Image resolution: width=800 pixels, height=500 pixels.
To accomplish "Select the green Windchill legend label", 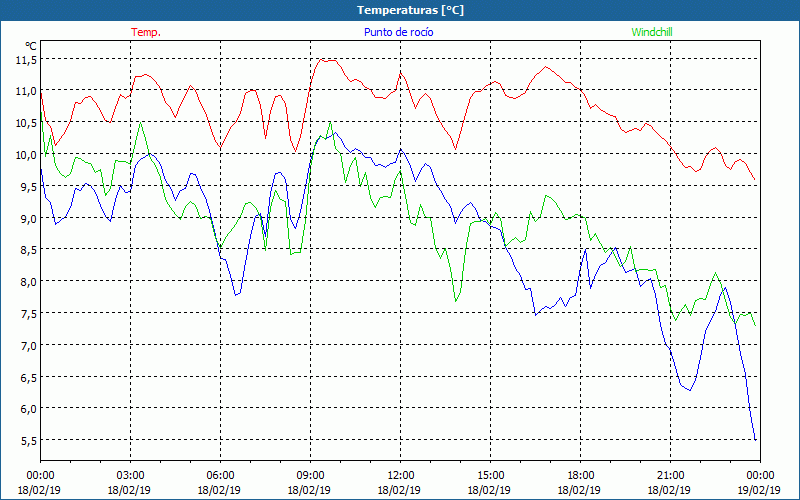I will click(652, 32).
